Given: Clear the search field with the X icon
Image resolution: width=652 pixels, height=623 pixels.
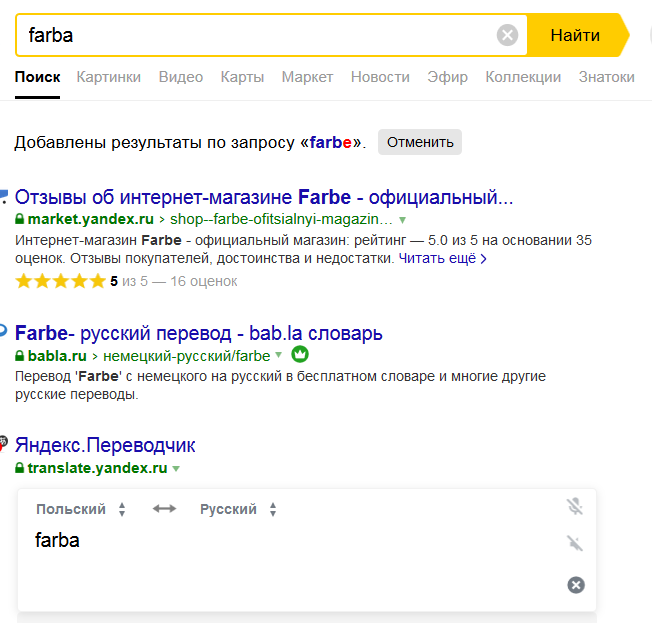Looking at the screenshot, I should pos(507,35).
